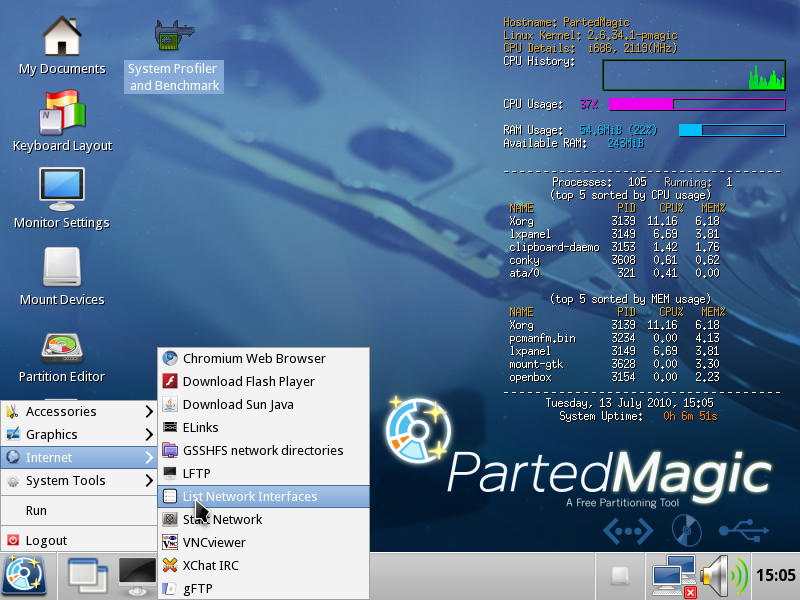Open VNCviewer from the Internet menu

tap(215, 542)
